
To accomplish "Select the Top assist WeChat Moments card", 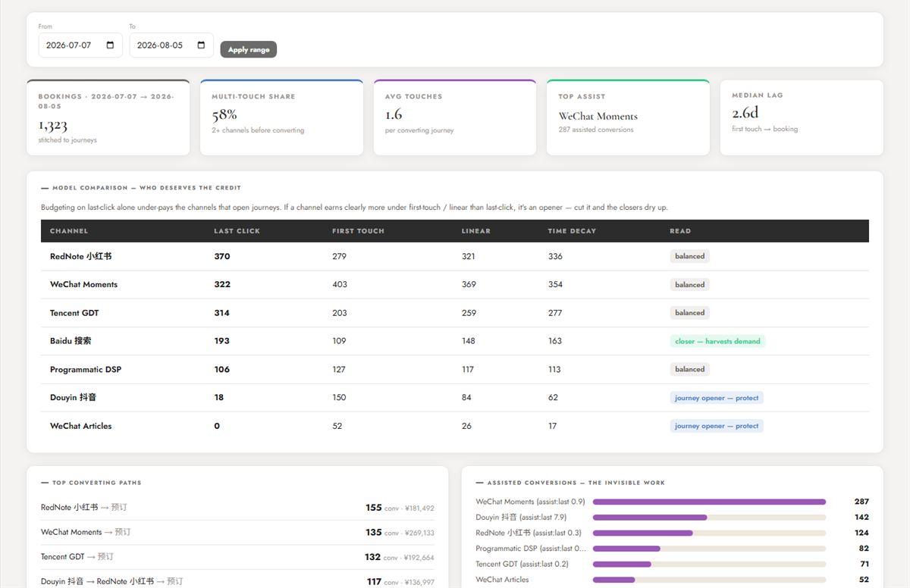I will pos(628,117).
